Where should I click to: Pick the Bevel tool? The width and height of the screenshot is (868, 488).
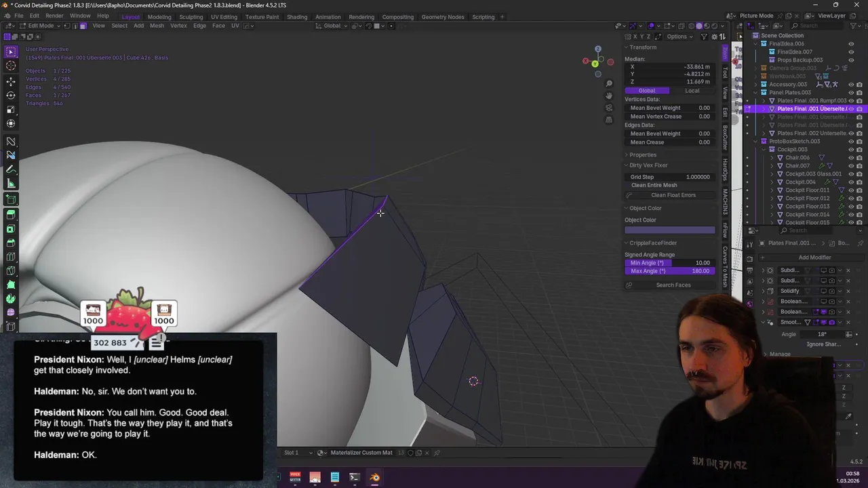11,243
